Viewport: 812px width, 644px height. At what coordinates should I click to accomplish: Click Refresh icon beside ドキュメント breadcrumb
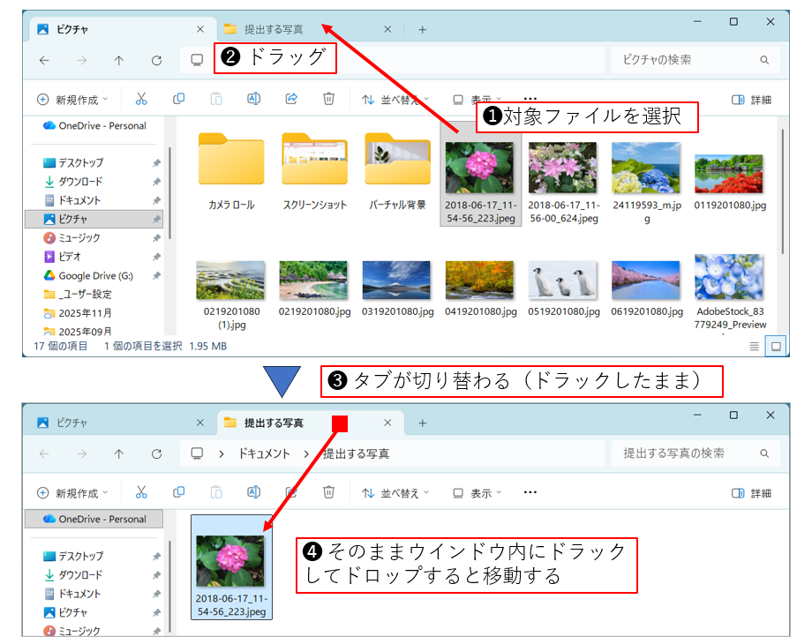coord(156,453)
